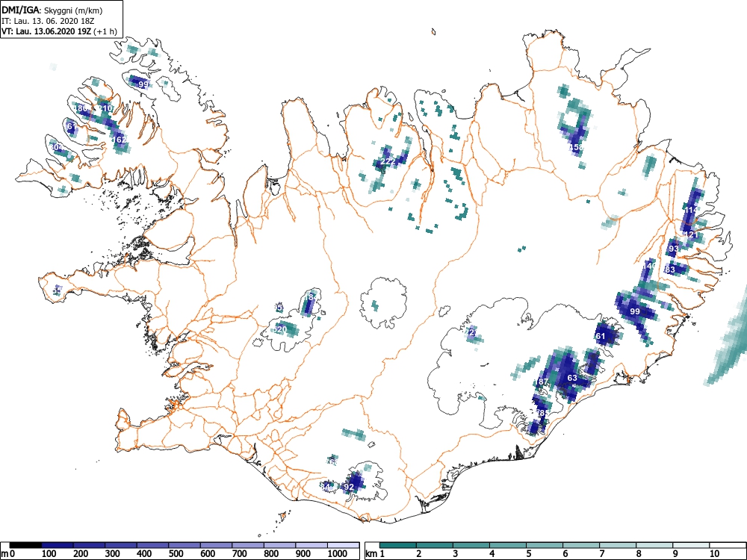Select the '162' visibility value on the map

120,140
